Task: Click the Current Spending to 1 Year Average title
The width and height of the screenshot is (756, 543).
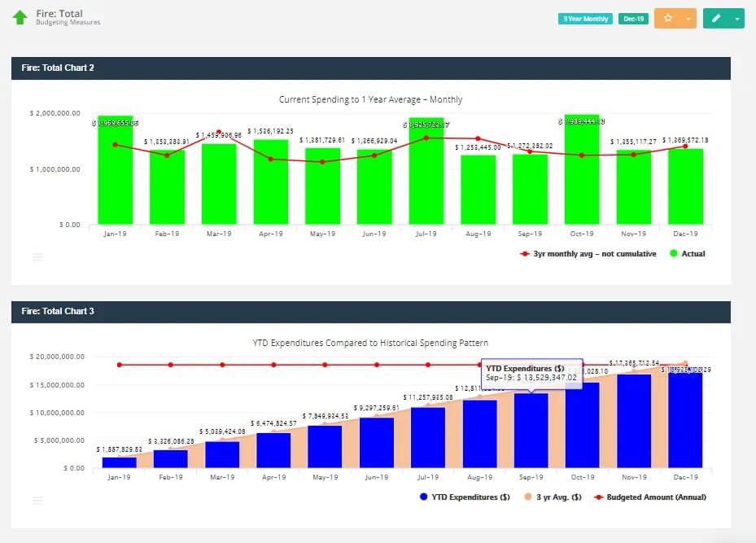Action: click(x=370, y=99)
